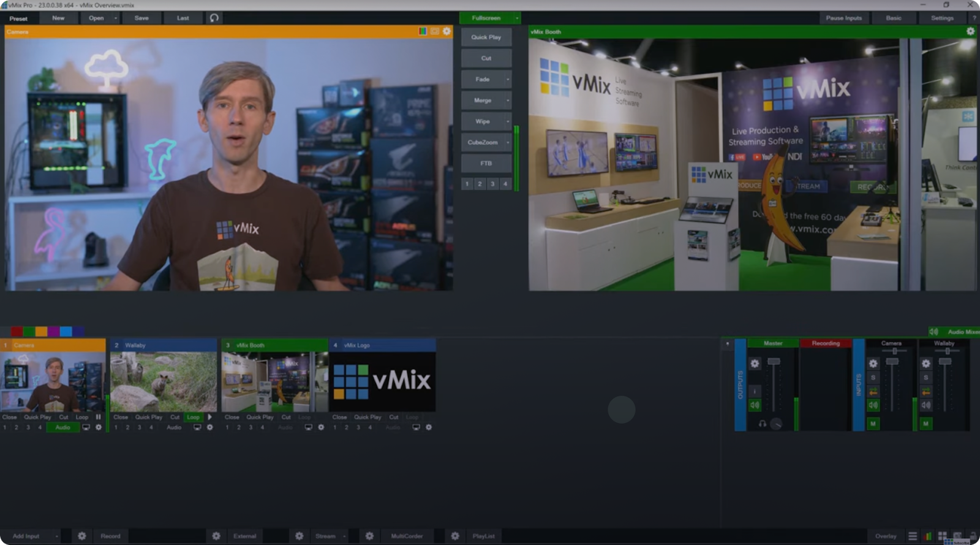
Task: Click New in the top toolbar
Action: 58,18
